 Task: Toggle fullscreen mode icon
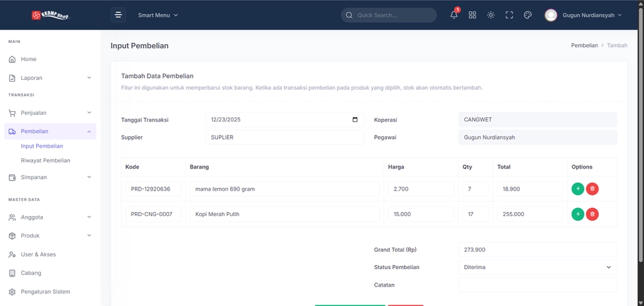[509, 15]
